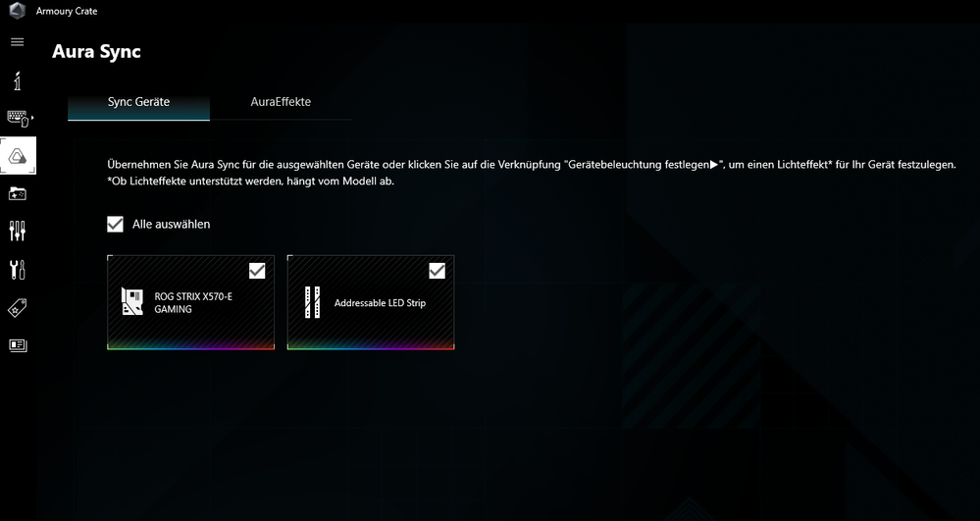The image size is (980, 521).
Task: Click the motherboard icon on ROG STRIX card
Action: pos(132,302)
